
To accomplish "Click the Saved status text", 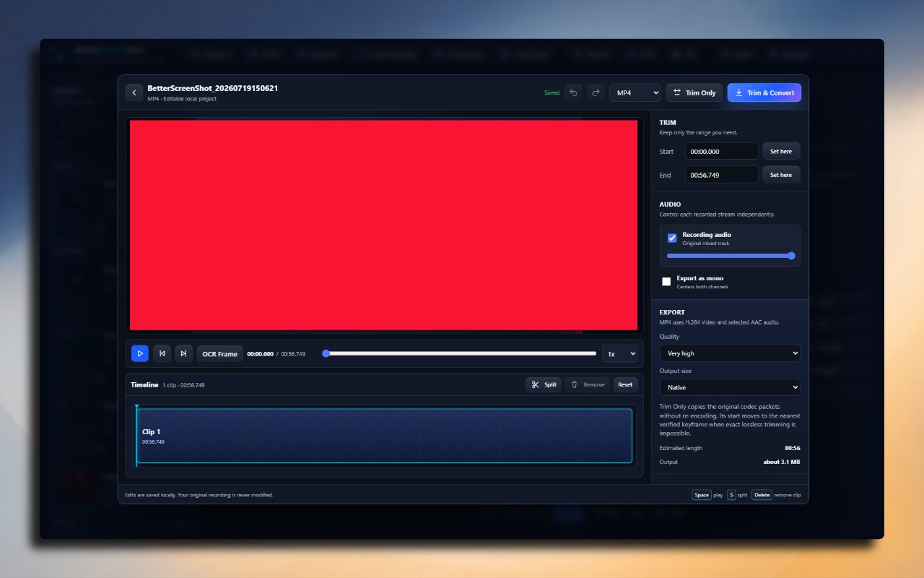I will pyautogui.click(x=552, y=92).
